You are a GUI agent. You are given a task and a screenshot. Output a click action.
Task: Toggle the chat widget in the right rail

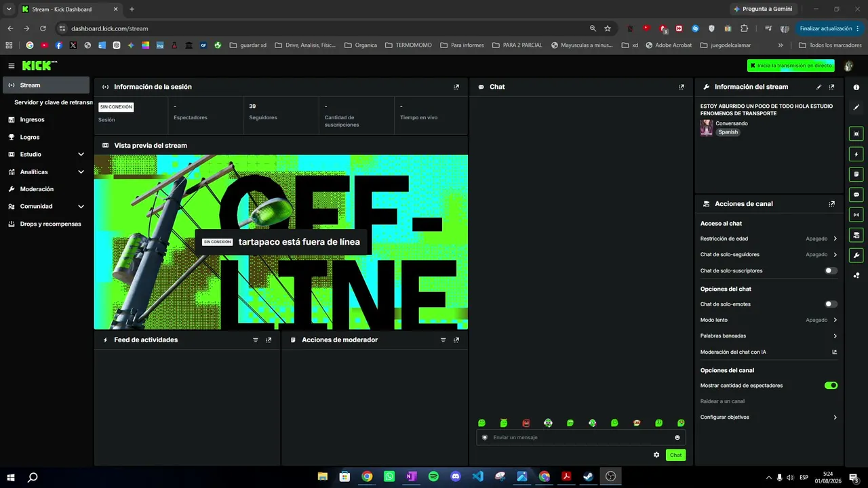(x=856, y=195)
